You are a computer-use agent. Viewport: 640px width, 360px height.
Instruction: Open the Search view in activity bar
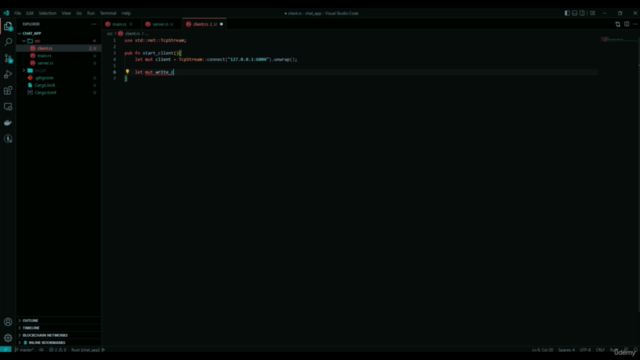pos(8,42)
